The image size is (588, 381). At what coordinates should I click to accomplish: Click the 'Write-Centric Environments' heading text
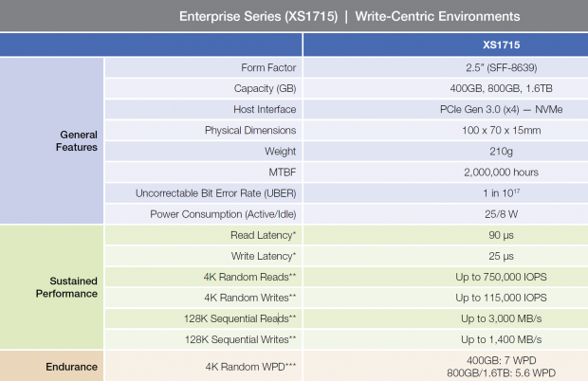[437, 16]
